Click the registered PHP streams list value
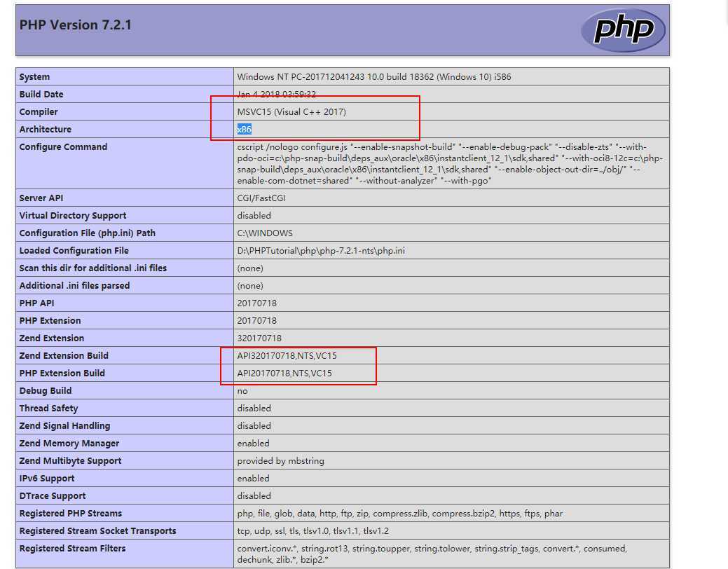The height and width of the screenshot is (569, 728). [x=399, y=513]
